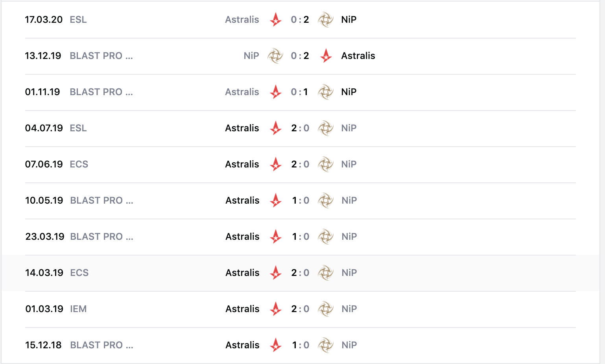Click Astralis logo in 17.03.20 ESL match
Screen dimensions: 605x364
[276, 19]
